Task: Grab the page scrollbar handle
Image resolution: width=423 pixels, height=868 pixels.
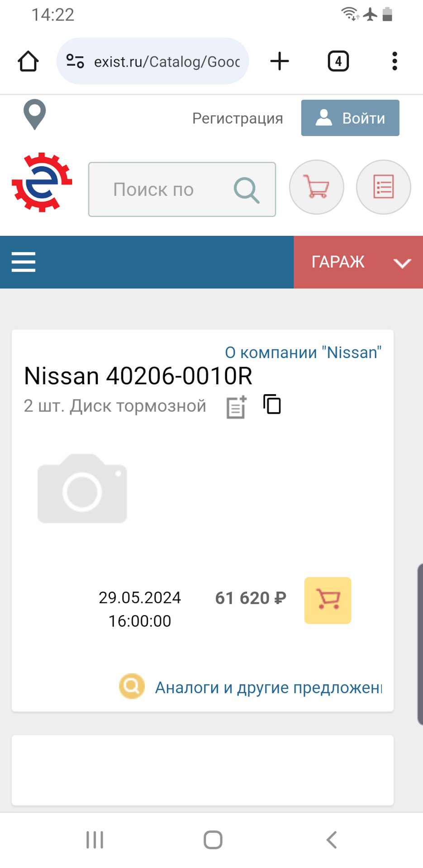Action: tap(420, 644)
